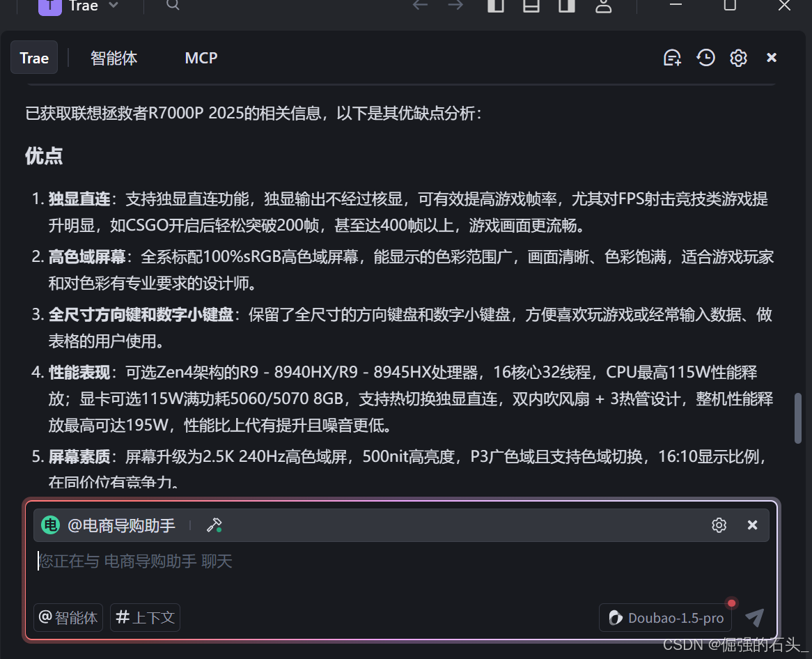Toggle the left sidebar panel layout icon
The width and height of the screenshot is (812, 659).
(x=496, y=5)
